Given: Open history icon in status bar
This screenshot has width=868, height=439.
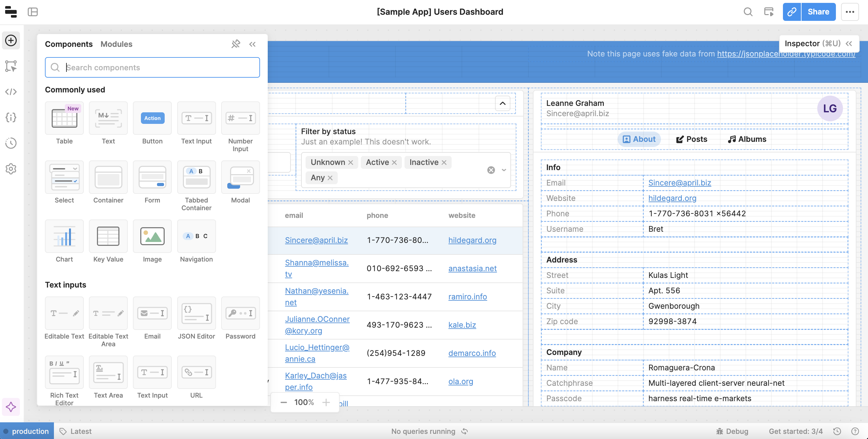Looking at the screenshot, I should pos(837,431).
